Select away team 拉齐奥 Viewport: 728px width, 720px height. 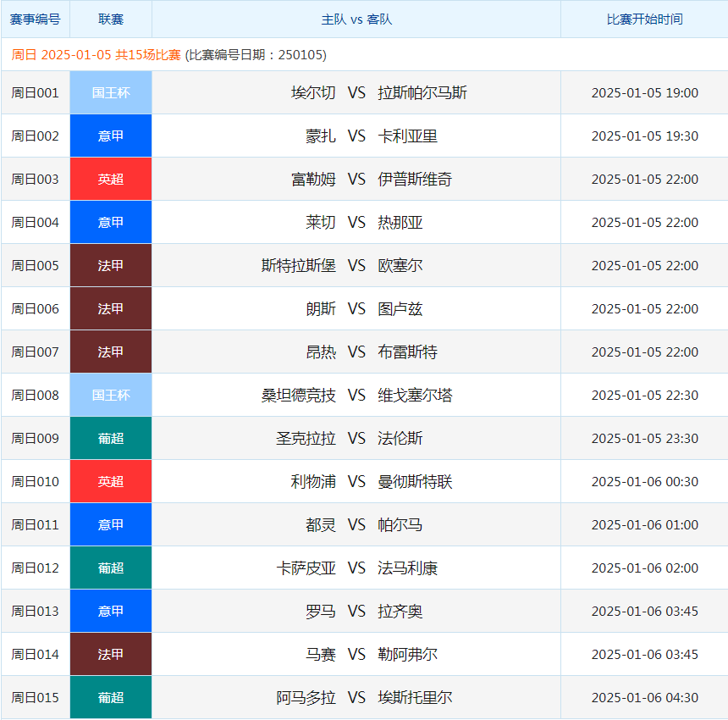400,612
